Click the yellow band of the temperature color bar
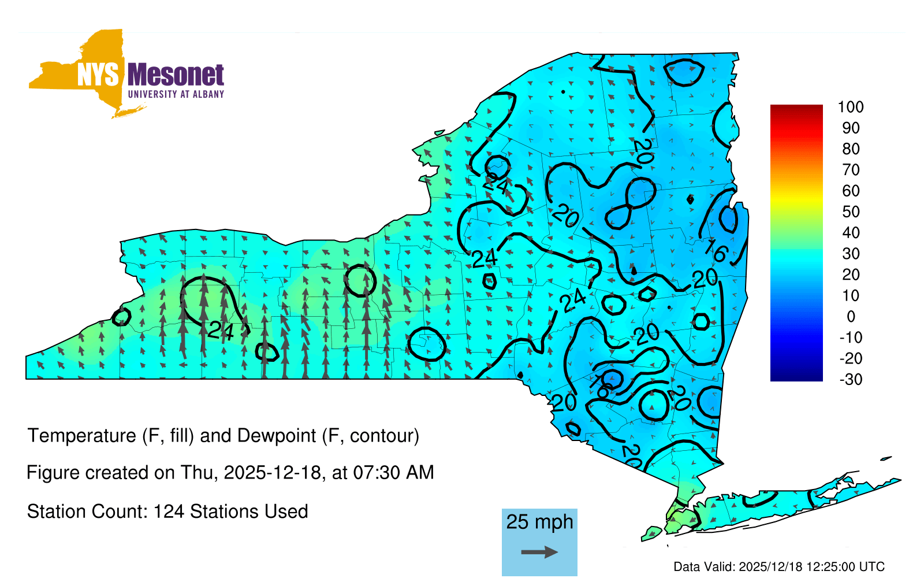 click(x=796, y=199)
